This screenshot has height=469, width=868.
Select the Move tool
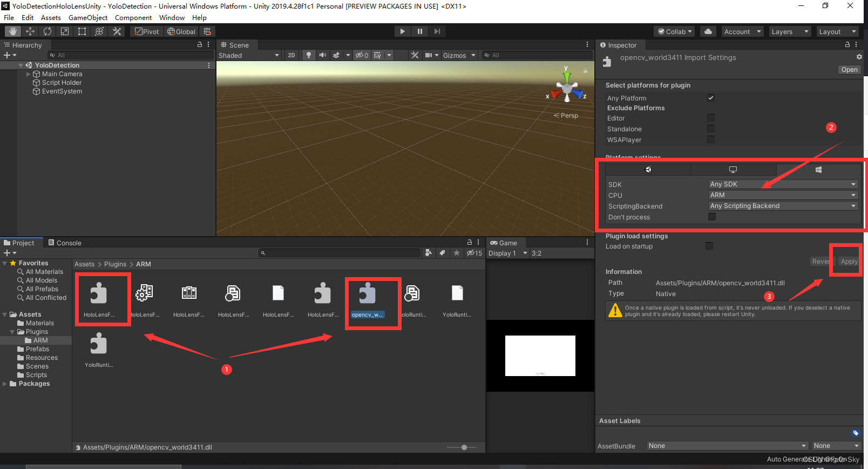pos(30,31)
